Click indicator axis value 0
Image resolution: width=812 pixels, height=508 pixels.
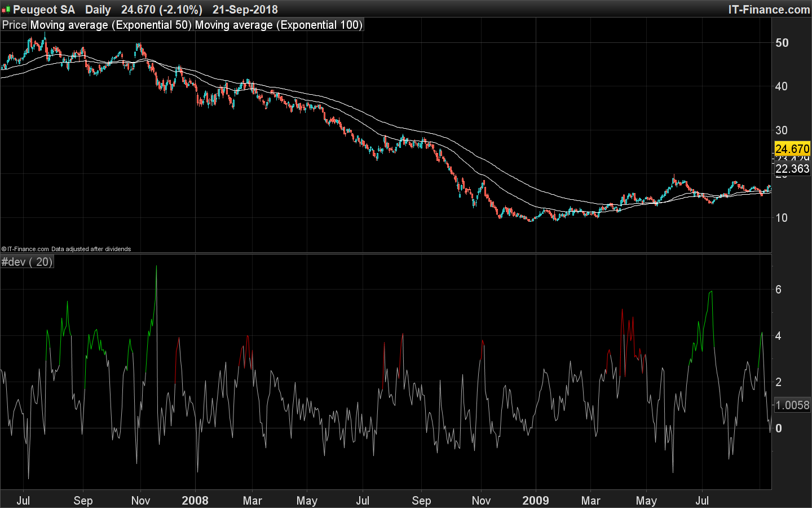click(x=779, y=428)
